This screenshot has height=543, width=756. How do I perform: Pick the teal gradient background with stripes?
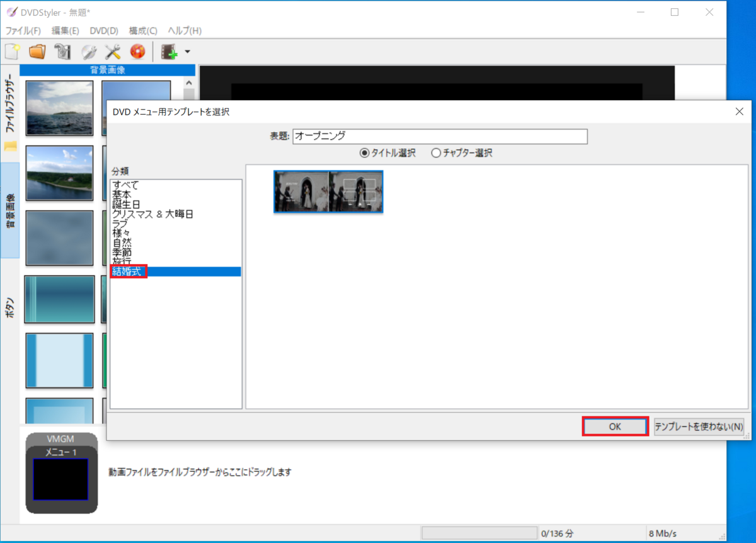point(59,299)
